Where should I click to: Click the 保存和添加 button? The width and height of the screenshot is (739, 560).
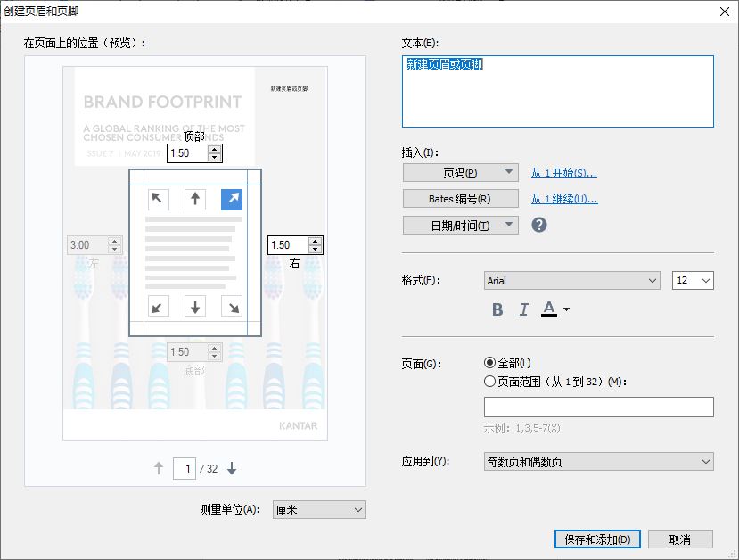tap(597, 539)
